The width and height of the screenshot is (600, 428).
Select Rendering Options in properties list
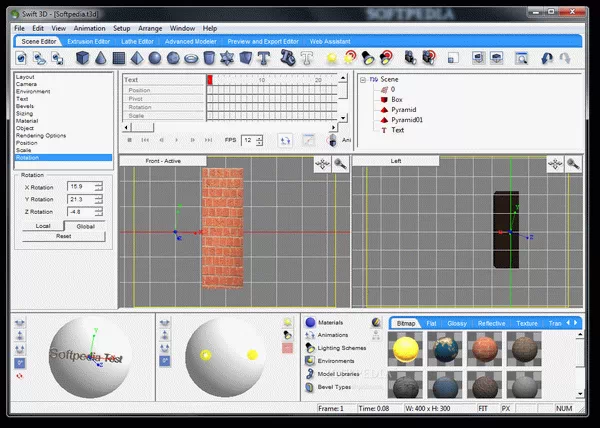click(x=41, y=135)
